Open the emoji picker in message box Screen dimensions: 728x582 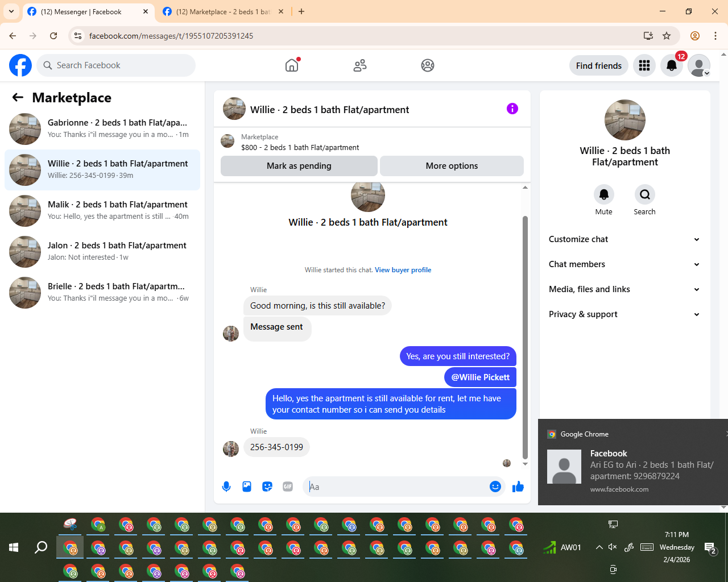(495, 487)
